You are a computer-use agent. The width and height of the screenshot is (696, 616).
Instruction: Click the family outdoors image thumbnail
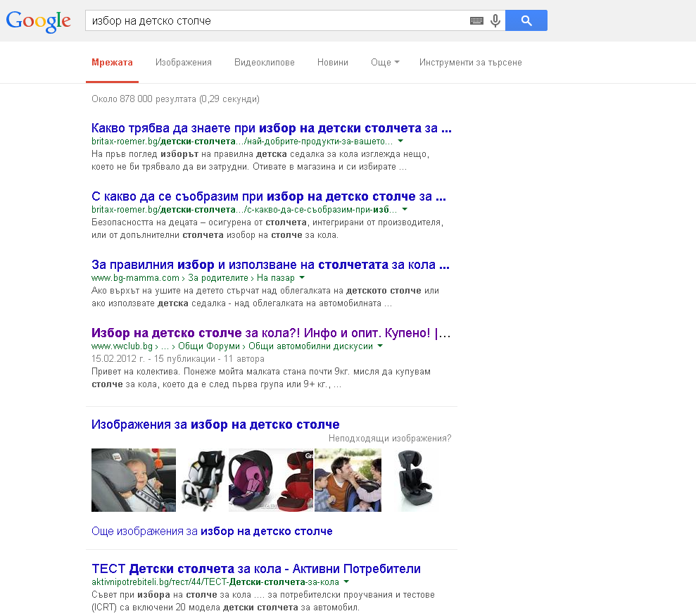(348, 480)
